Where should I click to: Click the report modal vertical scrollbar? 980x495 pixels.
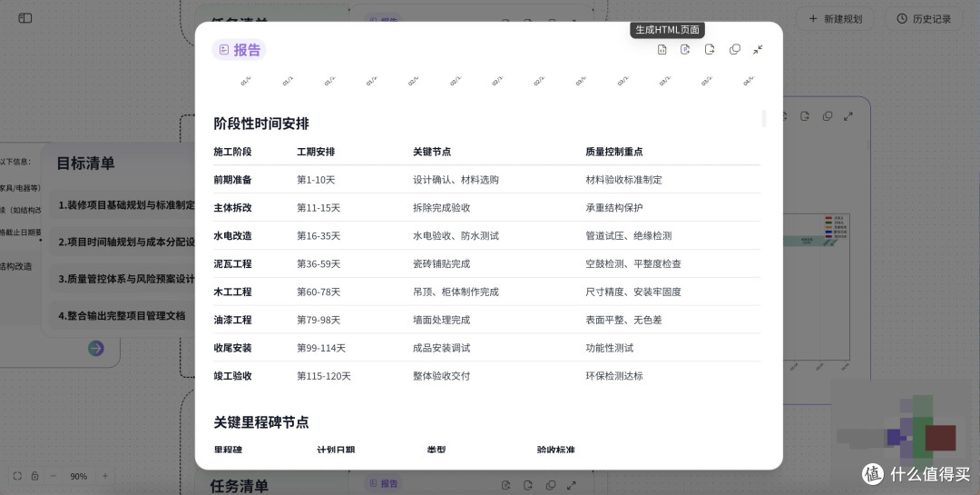pos(764,118)
